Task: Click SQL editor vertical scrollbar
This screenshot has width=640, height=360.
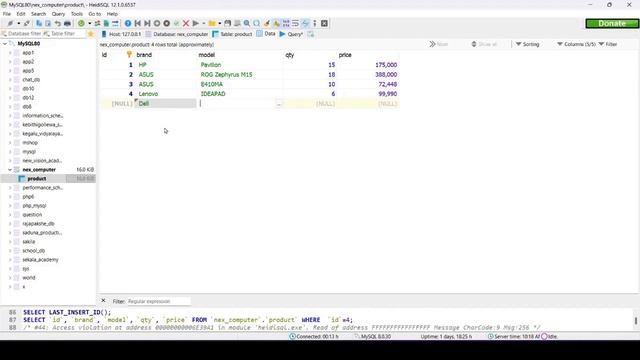Action: 636,320
